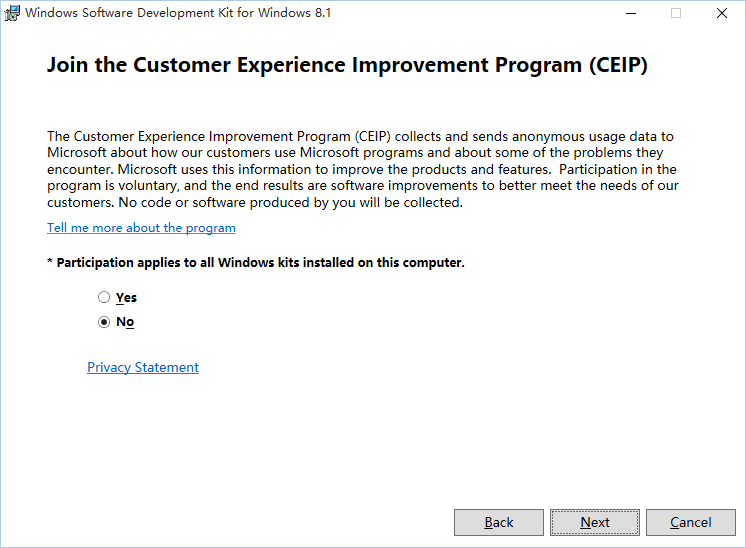Click the "Yes" option label text

click(x=126, y=298)
